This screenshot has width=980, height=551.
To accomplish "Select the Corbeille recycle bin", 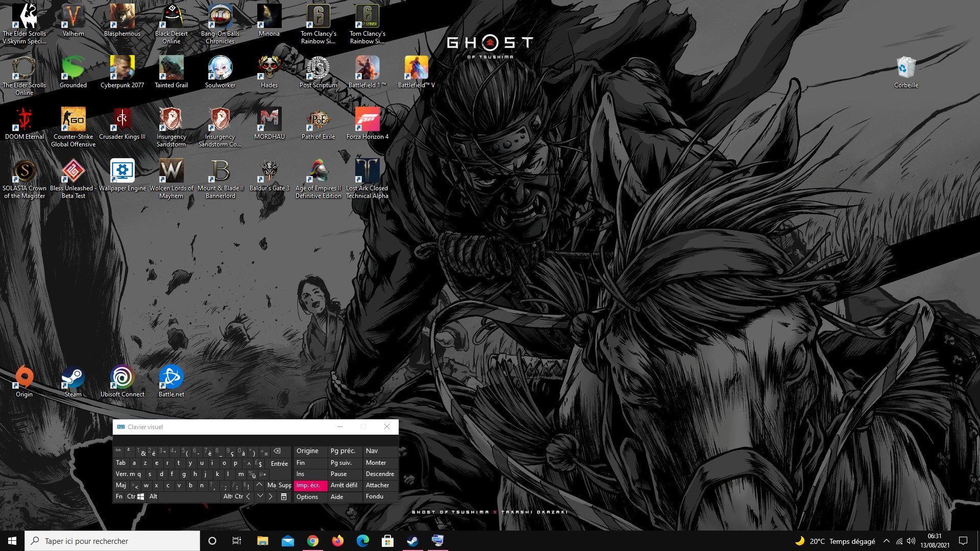I will (x=906, y=68).
